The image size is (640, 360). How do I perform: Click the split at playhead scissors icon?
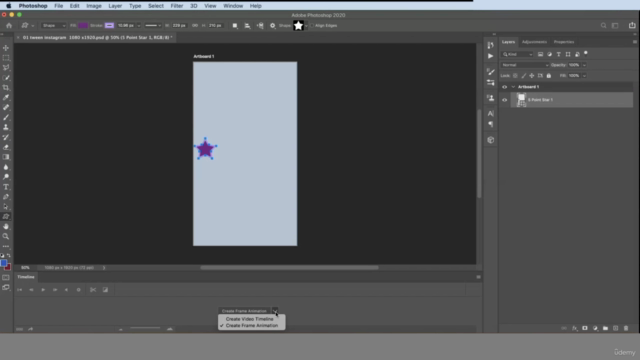(x=93, y=290)
